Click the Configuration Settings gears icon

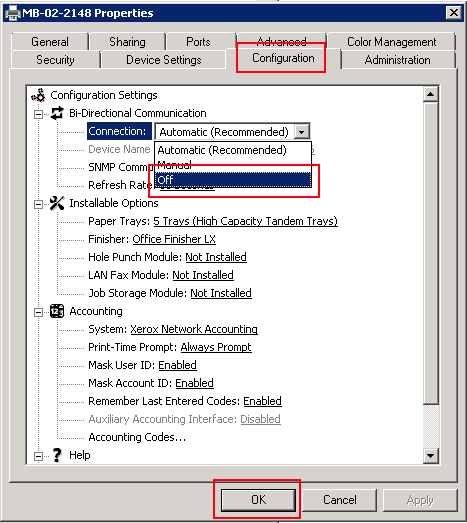(38, 95)
